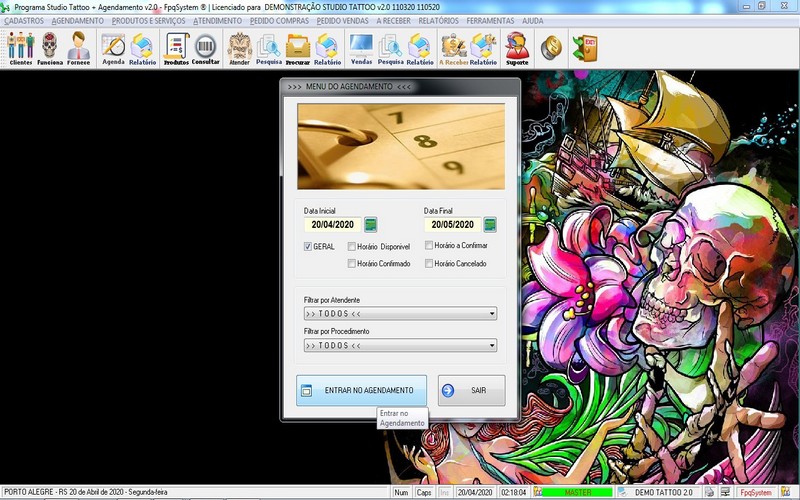Image resolution: width=800 pixels, height=500 pixels.
Task: Click network computer icon in status bar
Action: 725,492
